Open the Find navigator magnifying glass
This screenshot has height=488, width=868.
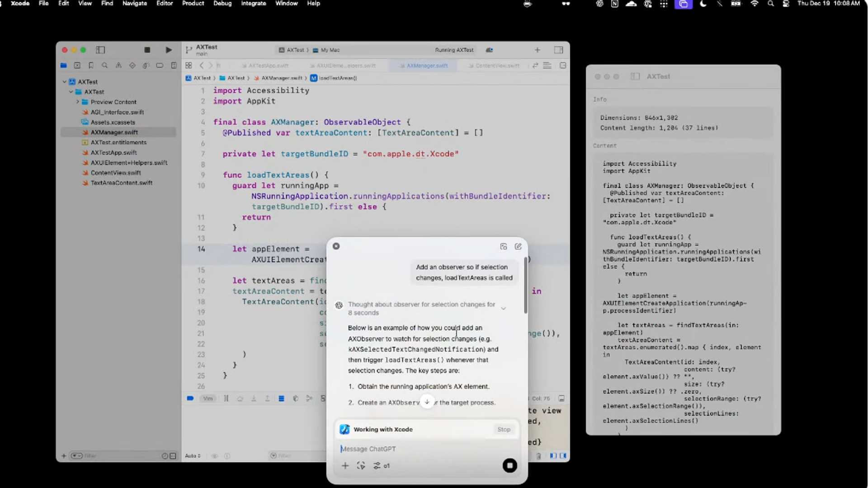(x=104, y=65)
